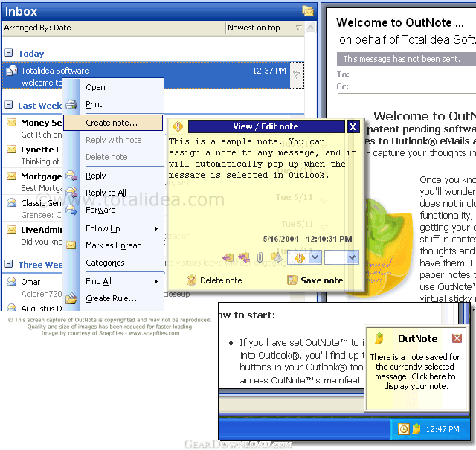Close the View / Edit note window
The image size is (476, 450).
tap(353, 126)
